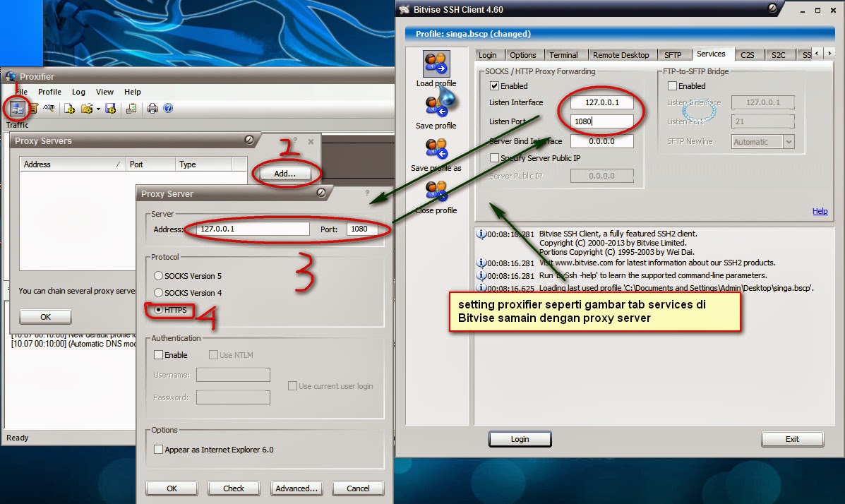Screen dimensions: 845x504
Task: Tick Specify Server Public IP checkbox
Action: 494,158
